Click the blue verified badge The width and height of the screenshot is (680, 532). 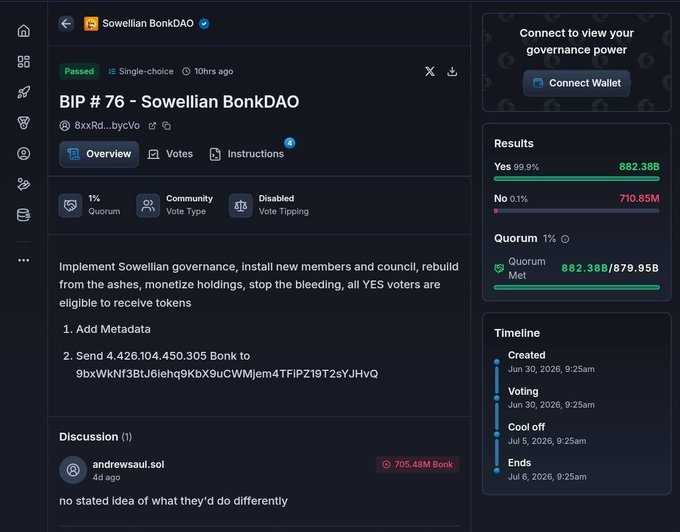[x=204, y=24]
